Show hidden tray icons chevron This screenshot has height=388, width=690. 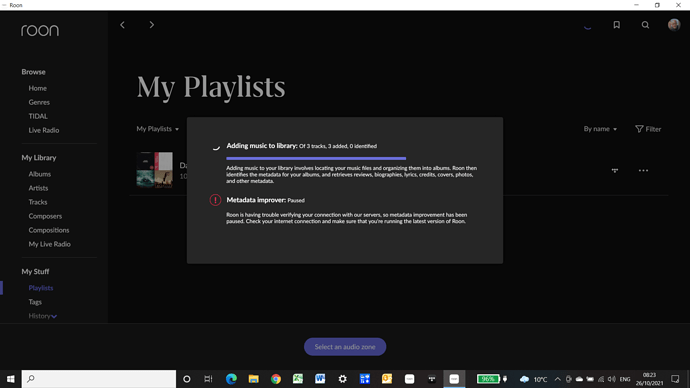tap(558, 379)
